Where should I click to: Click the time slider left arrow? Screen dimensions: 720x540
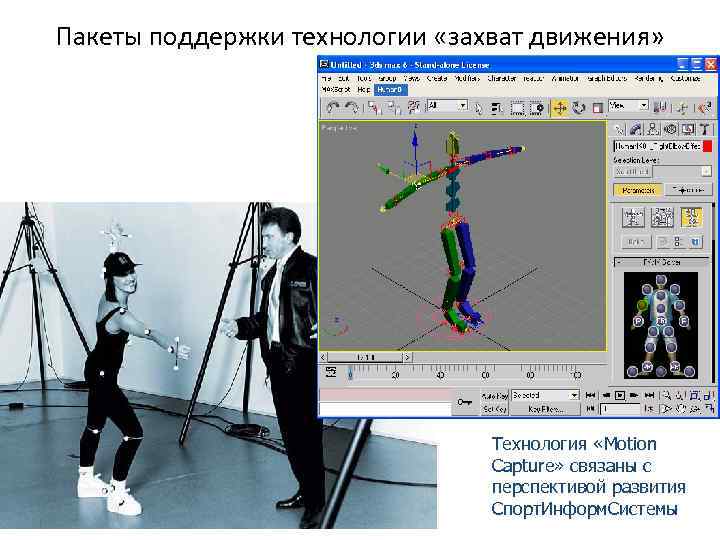[x=324, y=357]
